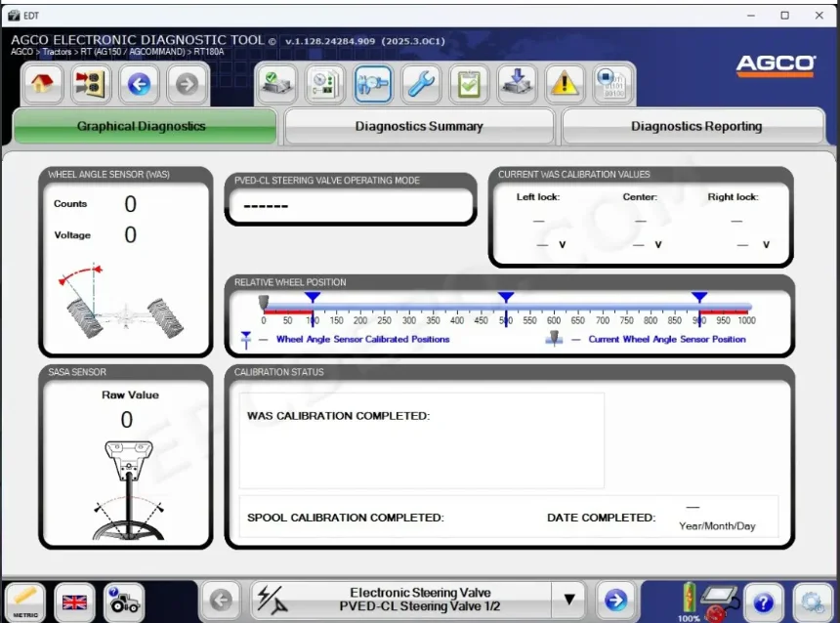
Task: Click Current Wheel Angle Sensor Position legend
Action: pyautogui.click(x=667, y=339)
